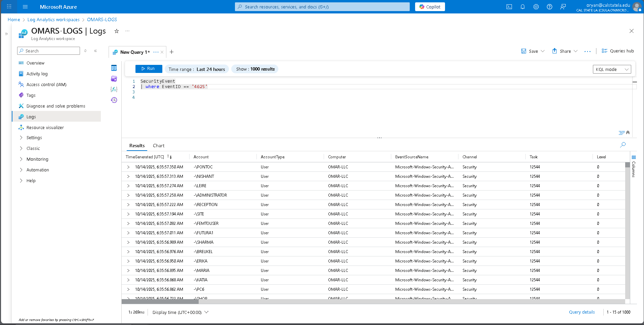Click the account avatar picture

click(x=637, y=7)
